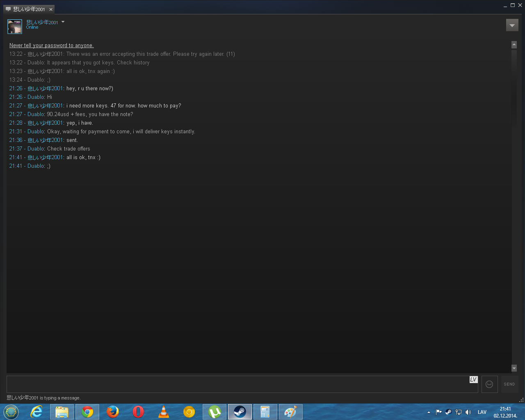Image resolution: width=525 pixels, height=420 pixels.
Task: Switch to Google Chrome in taskbar
Action: click(x=87, y=412)
